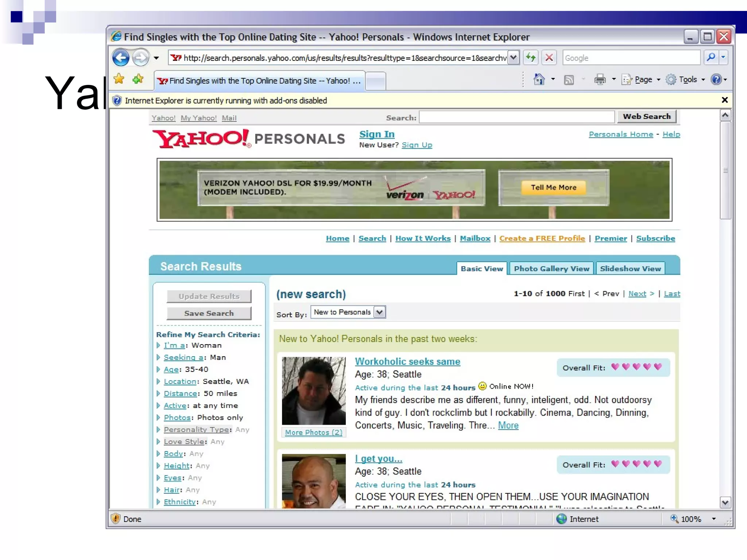
Task: Click the Add to Favorites icon
Action: coord(138,79)
